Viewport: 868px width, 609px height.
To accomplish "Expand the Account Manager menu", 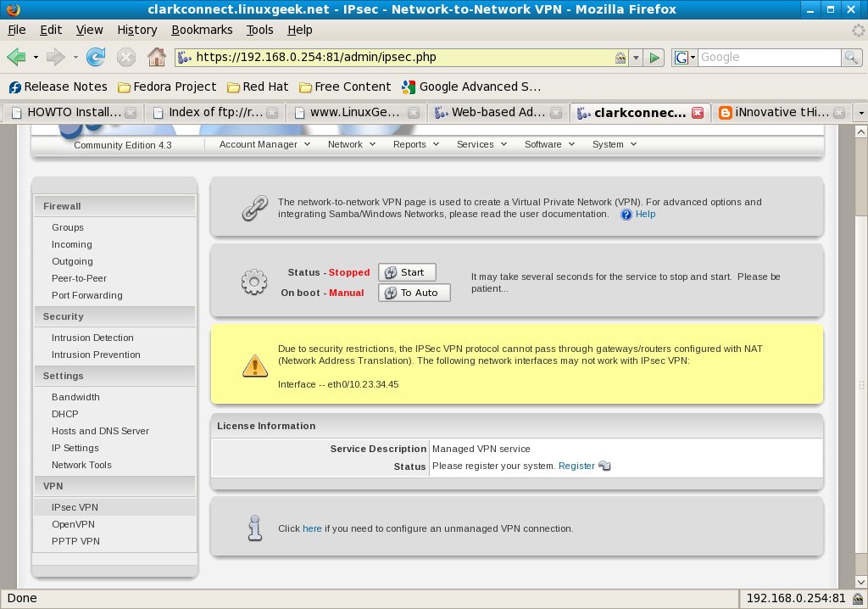I will tap(264, 144).
